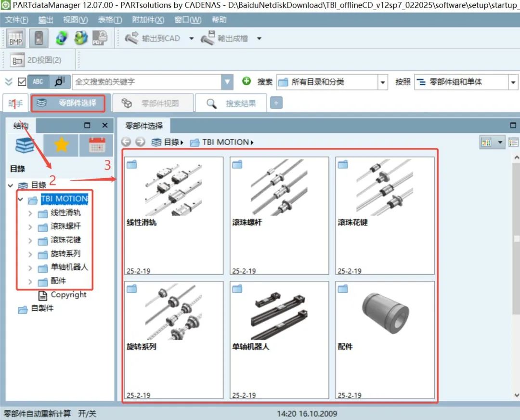
Task: Open the 帮助 menu
Action: (x=219, y=20)
